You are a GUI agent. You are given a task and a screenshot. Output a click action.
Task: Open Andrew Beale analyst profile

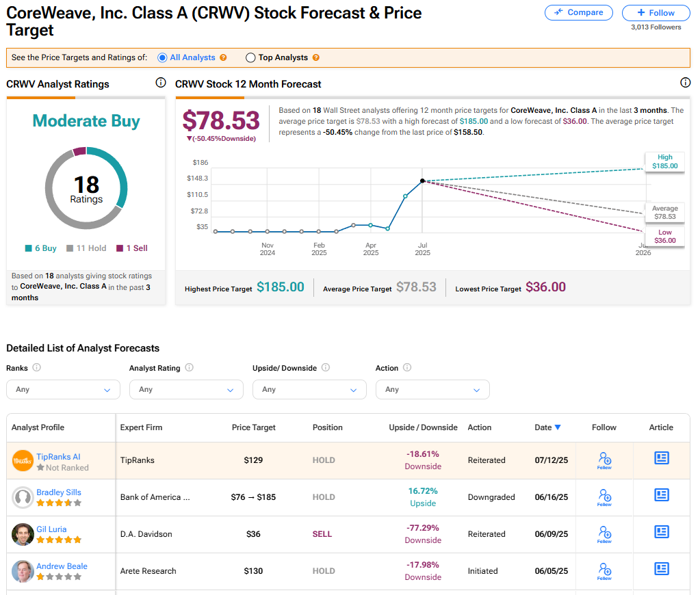(62, 566)
